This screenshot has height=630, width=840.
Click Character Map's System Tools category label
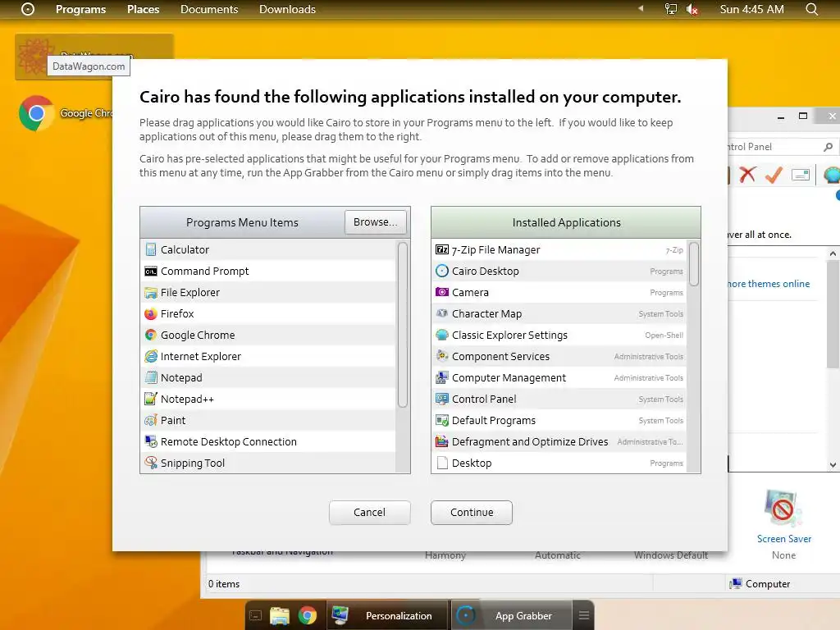(x=660, y=314)
